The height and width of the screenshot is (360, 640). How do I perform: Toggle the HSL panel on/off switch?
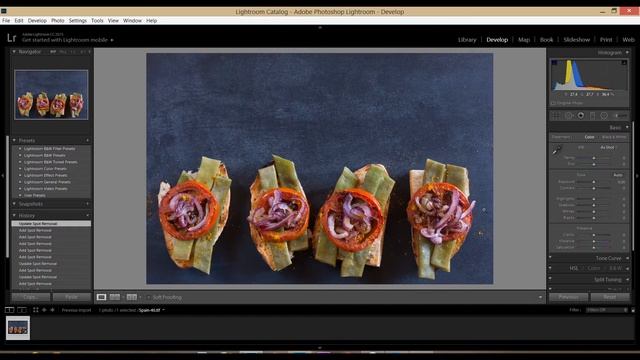[550, 268]
